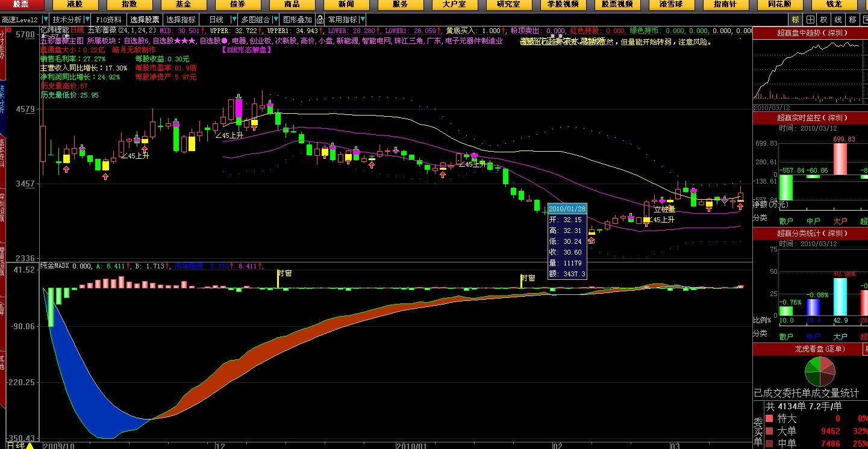Expand the 技术分析 dropdown arrow
Screen dimensions: 868x449
[86, 19]
